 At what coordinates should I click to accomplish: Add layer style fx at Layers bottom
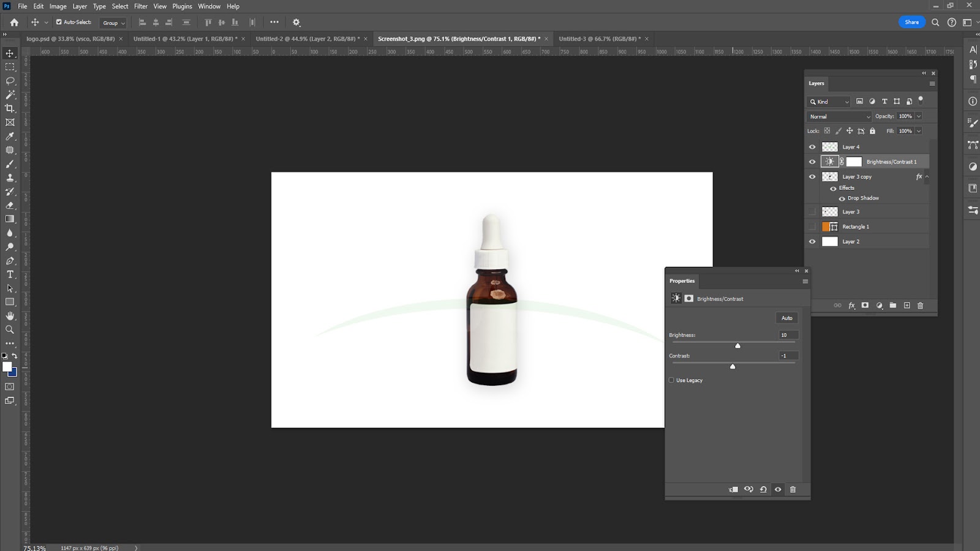[x=851, y=305]
